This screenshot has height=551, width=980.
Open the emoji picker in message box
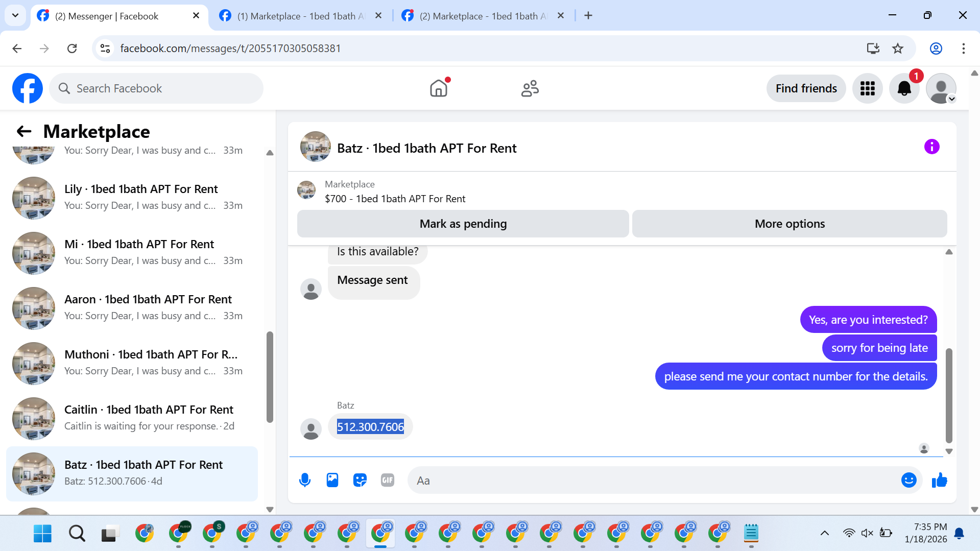909,481
